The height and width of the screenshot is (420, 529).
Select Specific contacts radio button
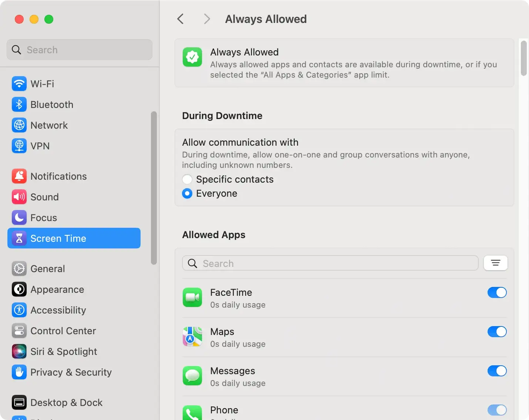point(187,179)
